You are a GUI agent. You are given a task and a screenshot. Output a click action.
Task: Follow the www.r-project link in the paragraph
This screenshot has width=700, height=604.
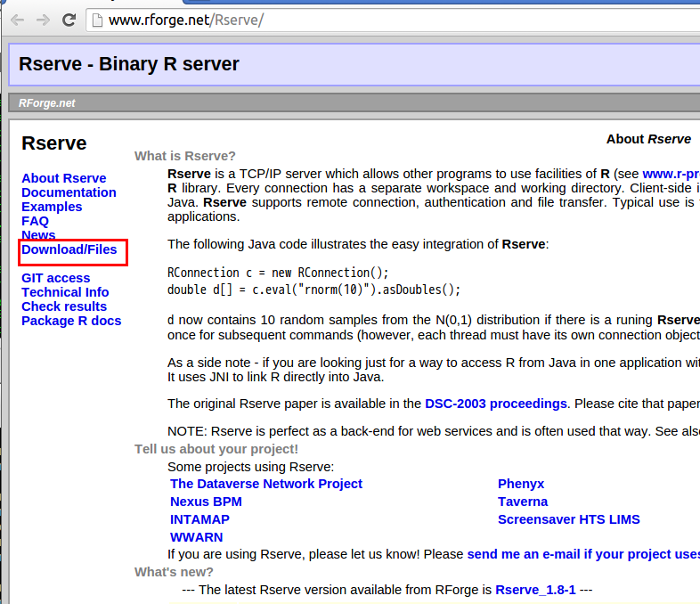671,174
